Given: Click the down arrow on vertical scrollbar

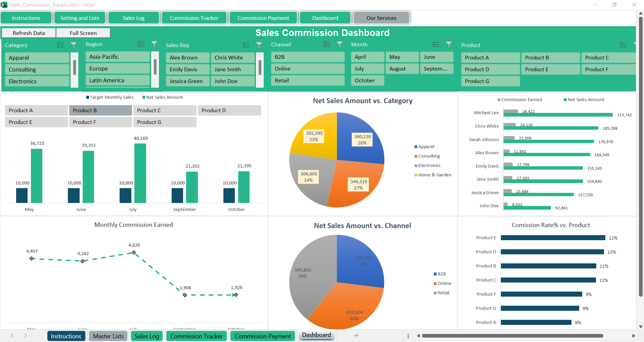Looking at the screenshot, I should pos(641,327).
